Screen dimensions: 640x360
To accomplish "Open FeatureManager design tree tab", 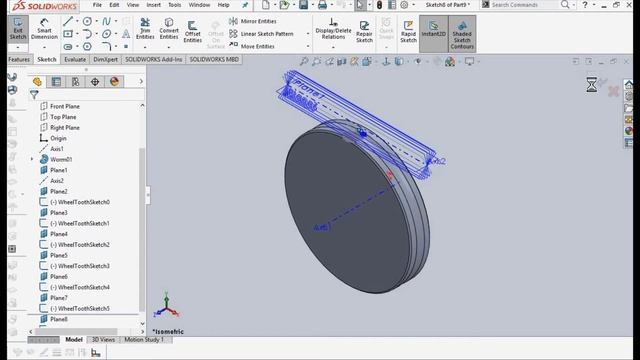I will click(x=37, y=82).
